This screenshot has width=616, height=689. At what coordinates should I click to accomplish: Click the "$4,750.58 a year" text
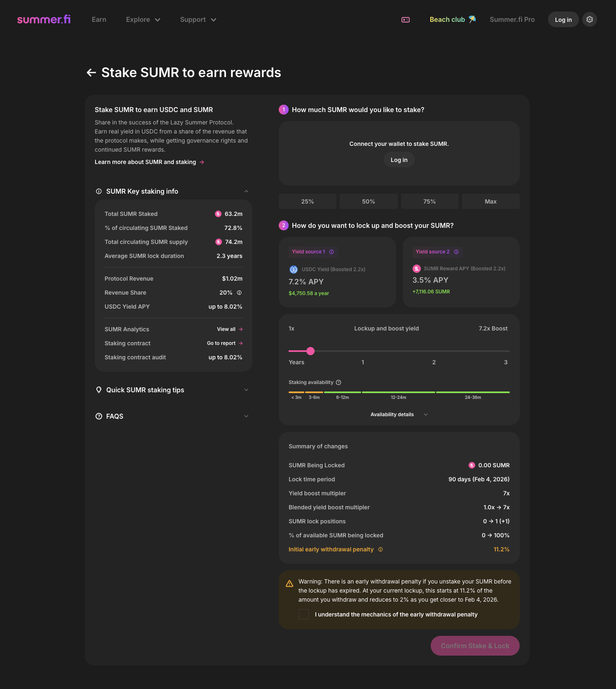309,293
